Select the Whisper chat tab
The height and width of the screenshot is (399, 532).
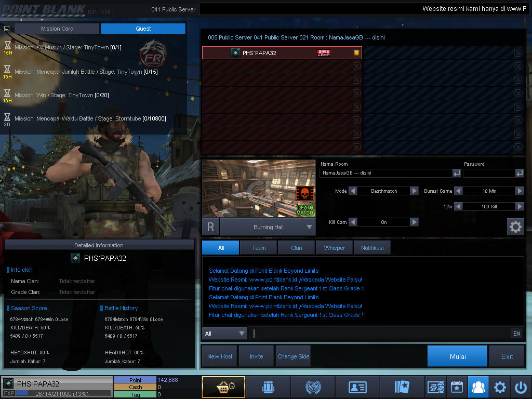point(334,248)
